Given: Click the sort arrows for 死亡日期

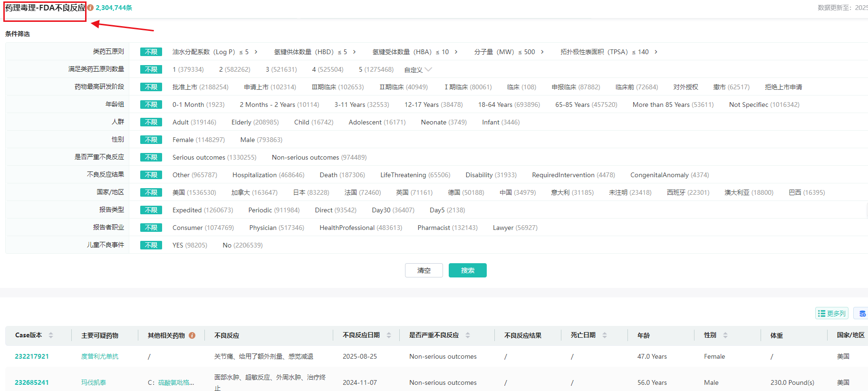Looking at the screenshot, I should coord(605,335).
